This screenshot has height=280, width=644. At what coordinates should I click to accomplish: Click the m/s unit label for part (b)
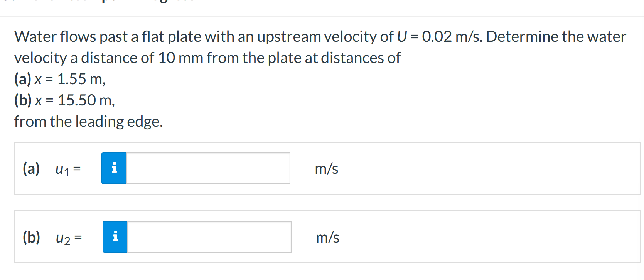327,238
